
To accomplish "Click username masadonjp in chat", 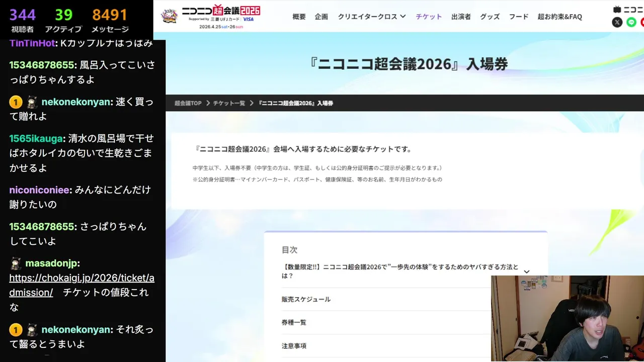I will point(52,263).
